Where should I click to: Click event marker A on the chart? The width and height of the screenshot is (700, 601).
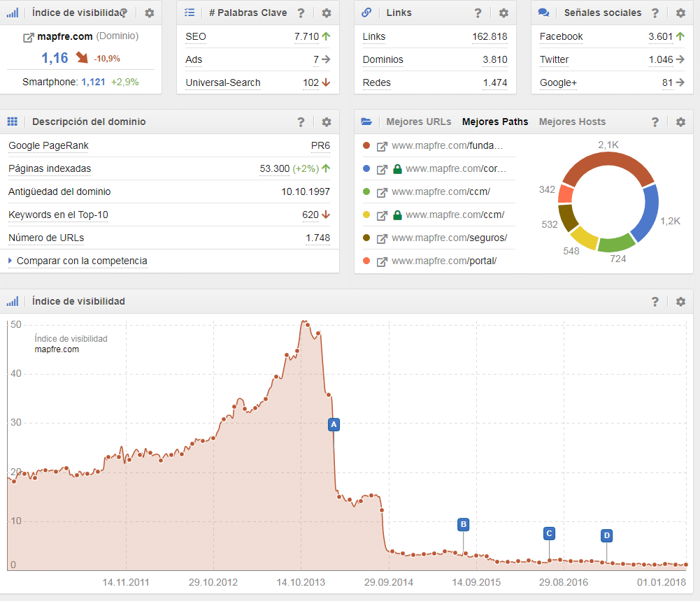click(334, 425)
